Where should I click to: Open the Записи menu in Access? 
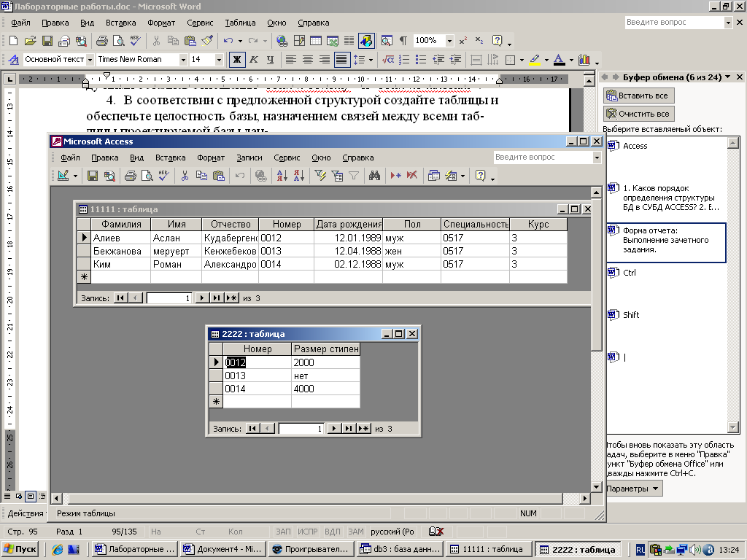pos(249,157)
